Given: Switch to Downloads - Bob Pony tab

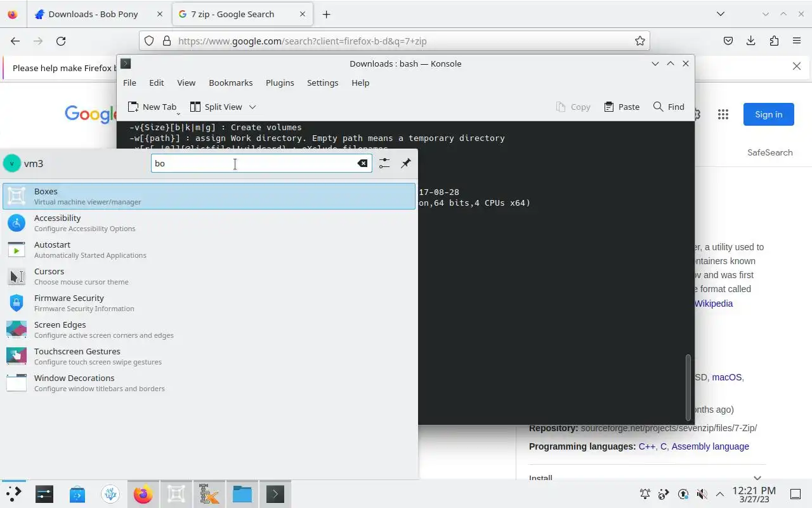Looking at the screenshot, I should [x=93, y=14].
